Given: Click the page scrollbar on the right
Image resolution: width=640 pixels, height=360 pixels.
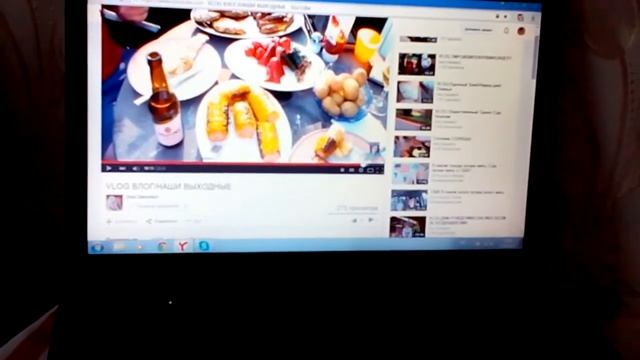Looking at the screenshot, I should (535, 57).
